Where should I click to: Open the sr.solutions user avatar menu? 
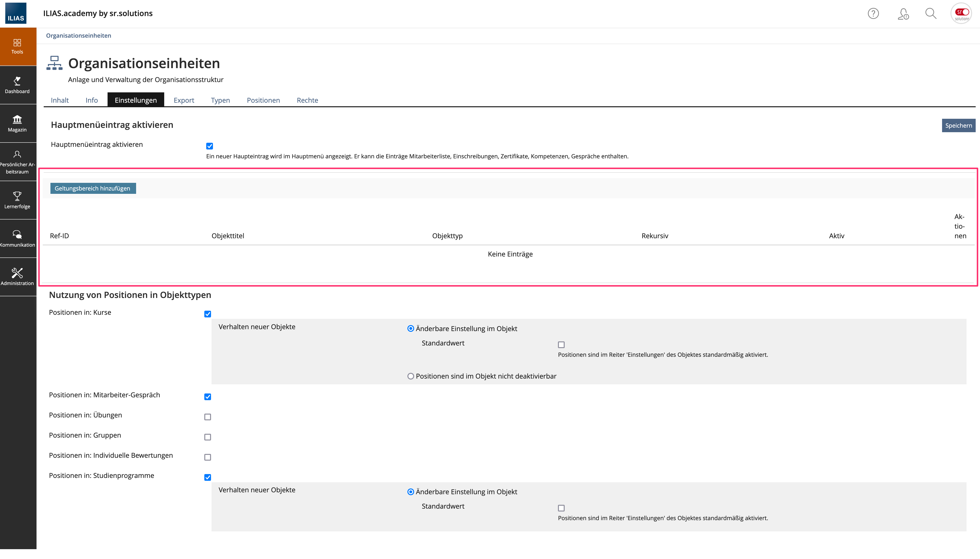click(x=961, y=13)
